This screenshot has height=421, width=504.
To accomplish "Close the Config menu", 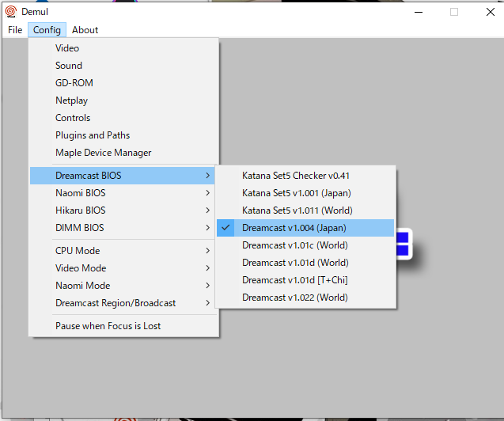I will pos(47,30).
